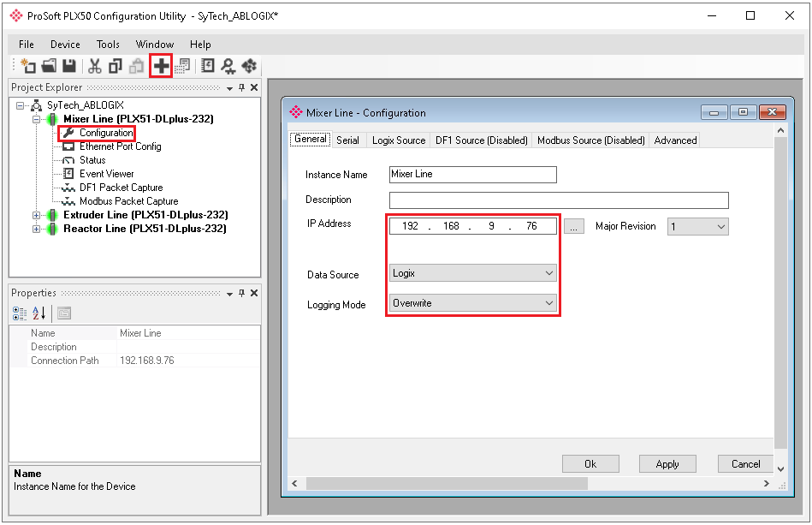The width and height of the screenshot is (812, 525).
Task: Select DF1 Packet Capture in the tree
Action: point(122,188)
